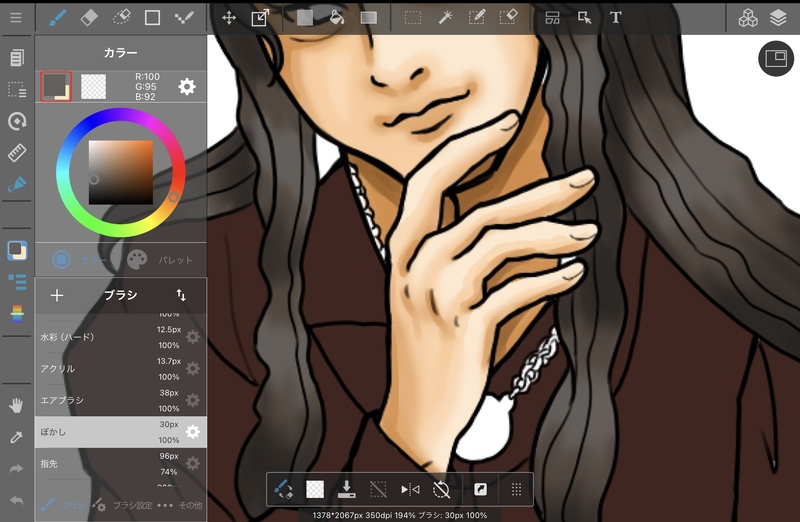The width and height of the screenshot is (800, 522).
Task: Select the Bucket fill tool
Action: 336,18
